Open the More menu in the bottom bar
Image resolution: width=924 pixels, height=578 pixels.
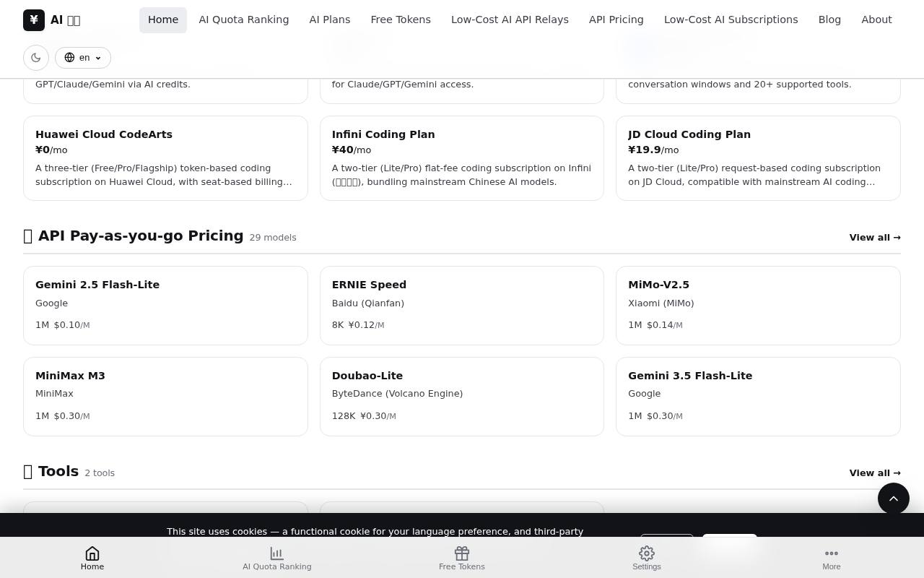pyautogui.click(x=832, y=558)
